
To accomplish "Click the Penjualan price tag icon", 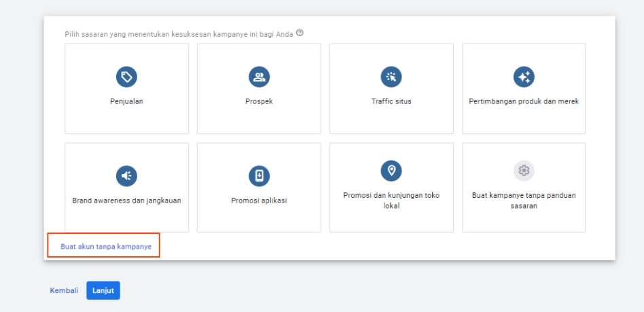I will (x=126, y=77).
